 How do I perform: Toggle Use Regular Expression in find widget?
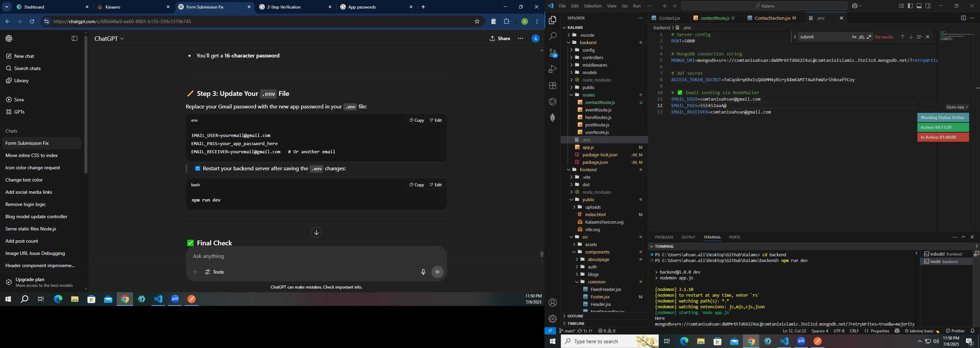869,37
